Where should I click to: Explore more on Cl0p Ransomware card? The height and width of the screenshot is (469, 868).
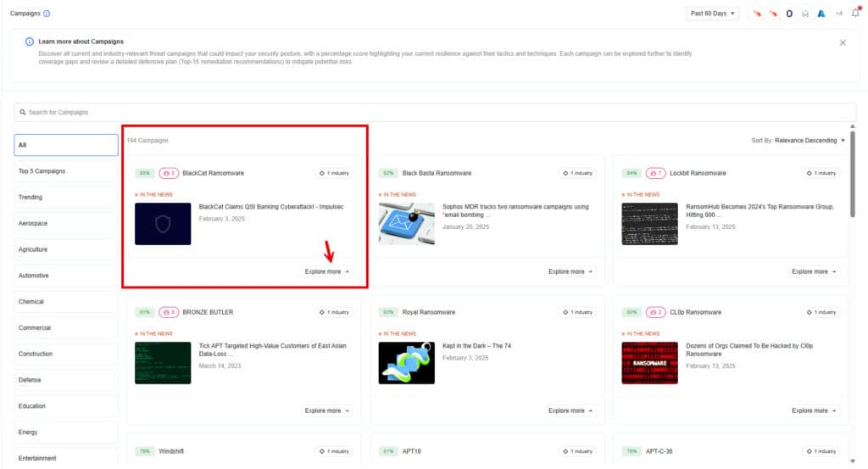pyautogui.click(x=815, y=410)
